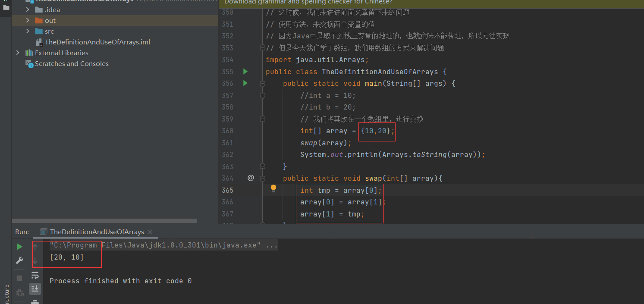Run class from gutter arrow on line 355

click(x=245, y=72)
